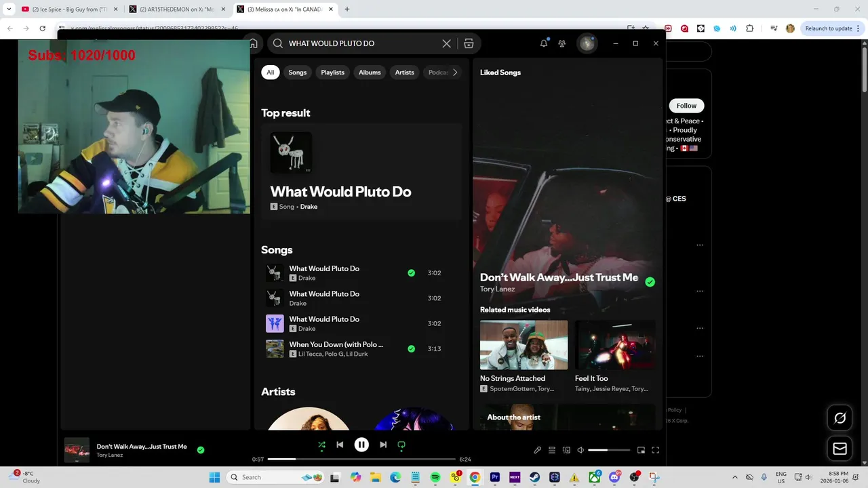Open Spotify miniplayer icon
868x488 pixels.
pyautogui.click(x=641, y=450)
